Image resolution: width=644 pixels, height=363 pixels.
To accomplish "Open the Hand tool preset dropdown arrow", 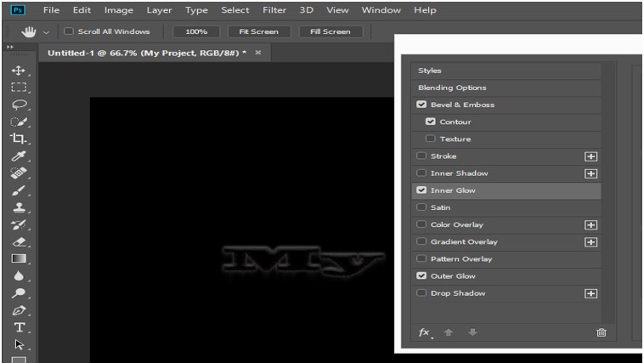I will tap(47, 32).
